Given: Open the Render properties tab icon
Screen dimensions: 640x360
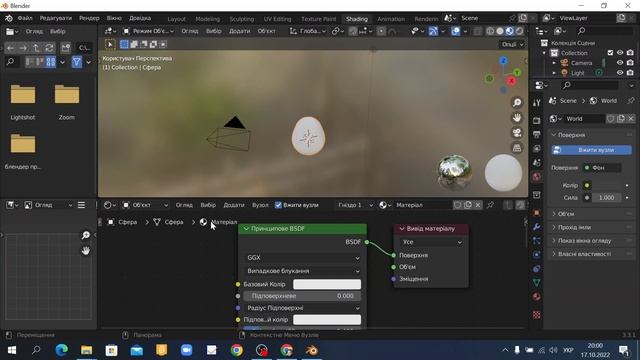Looking at the screenshot, I should click(x=536, y=120).
